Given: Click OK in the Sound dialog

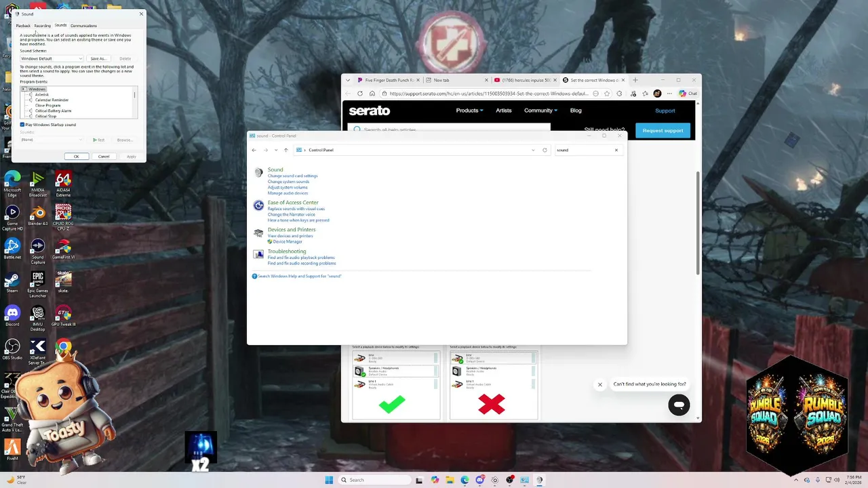Looking at the screenshot, I should (x=76, y=157).
